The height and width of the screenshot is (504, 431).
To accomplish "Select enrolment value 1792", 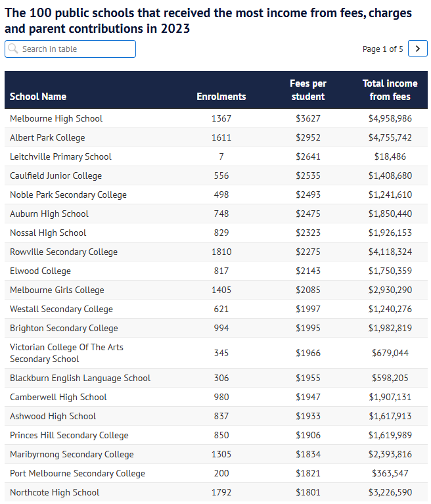I will [221, 492].
